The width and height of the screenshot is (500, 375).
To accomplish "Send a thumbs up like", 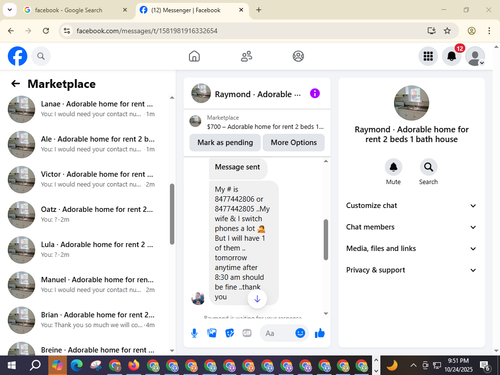I will (x=319, y=333).
